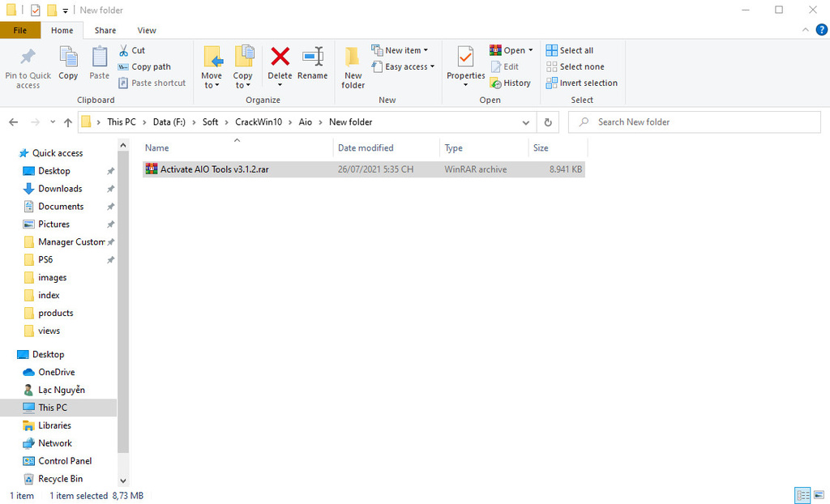Go Back with the left arrow
This screenshot has width=830, height=504.
[14, 122]
